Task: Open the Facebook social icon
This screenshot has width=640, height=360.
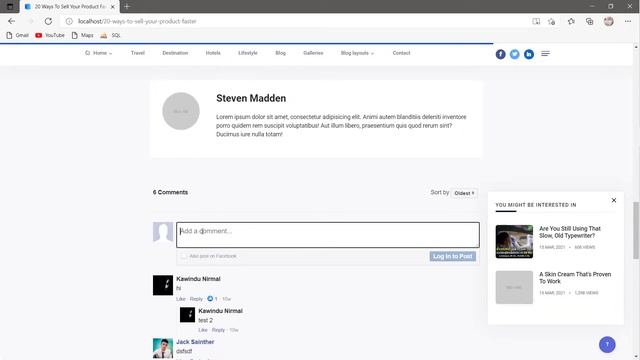Action: click(x=500, y=54)
